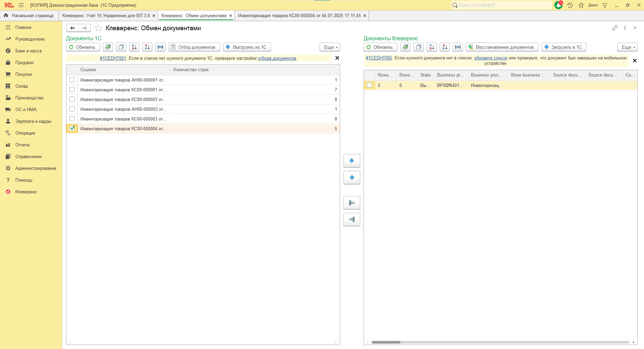Screen dimensions: 644x349
Task: Tick checkbox for Инвентаризация товаров АН00-000001
Action: pyautogui.click(x=72, y=80)
